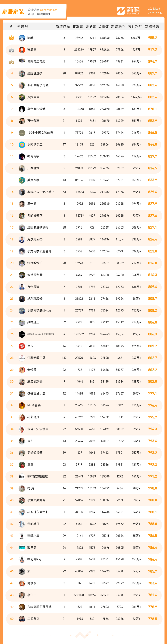Click the gold crown icon beside 陈赫
Viewport: 167px width, 644px height.
point(11,38)
